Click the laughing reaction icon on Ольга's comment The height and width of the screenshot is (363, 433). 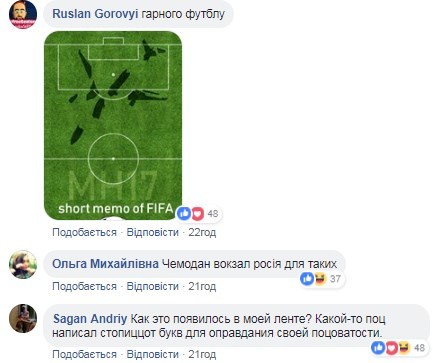[320, 279]
